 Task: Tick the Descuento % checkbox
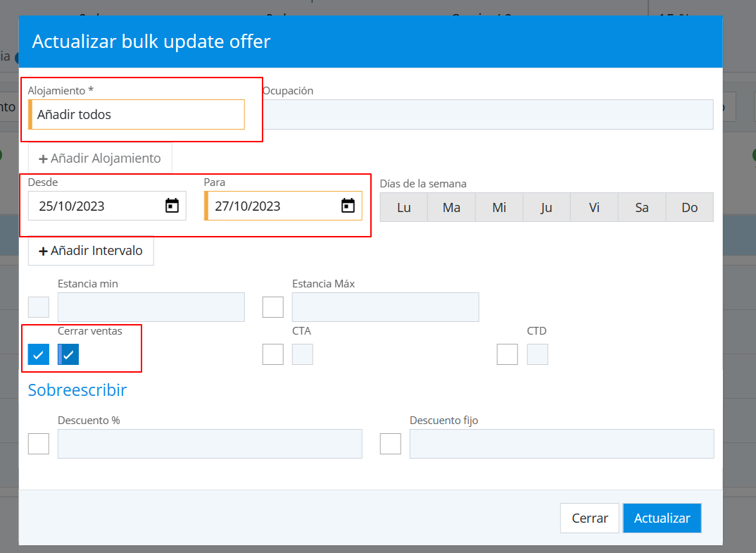coord(39,444)
